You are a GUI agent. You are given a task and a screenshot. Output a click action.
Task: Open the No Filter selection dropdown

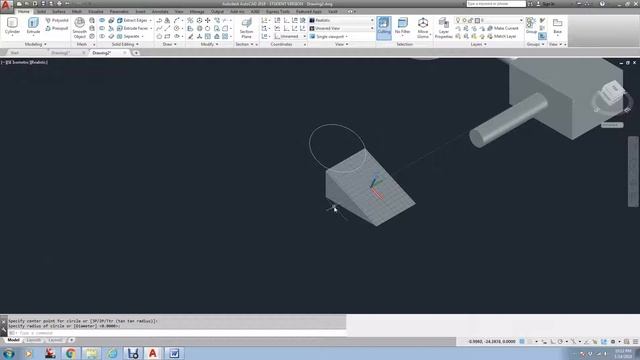(x=402, y=28)
